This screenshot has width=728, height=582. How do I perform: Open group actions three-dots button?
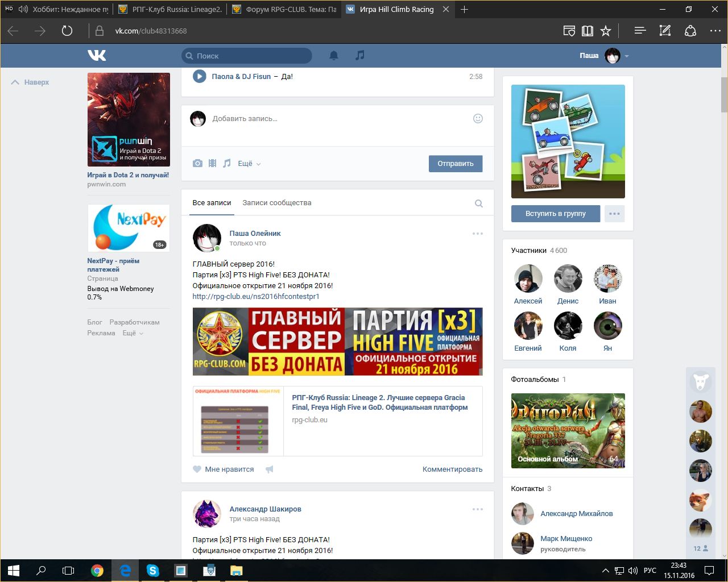[x=614, y=214]
